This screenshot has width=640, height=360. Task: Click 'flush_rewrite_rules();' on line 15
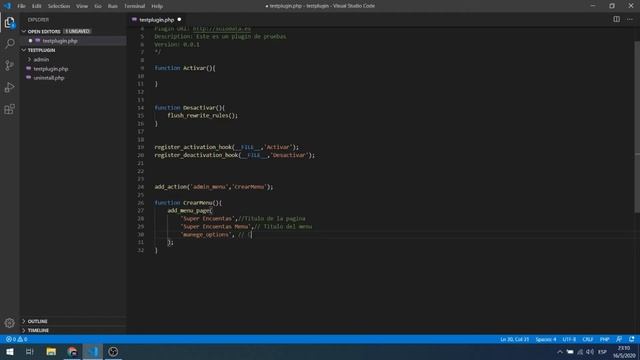pyautogui.click(x=202, y=116)
